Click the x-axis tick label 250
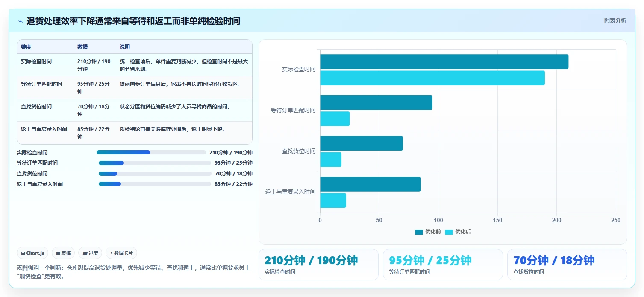This screenshot has width=644, height=297. tap(616, 220)
